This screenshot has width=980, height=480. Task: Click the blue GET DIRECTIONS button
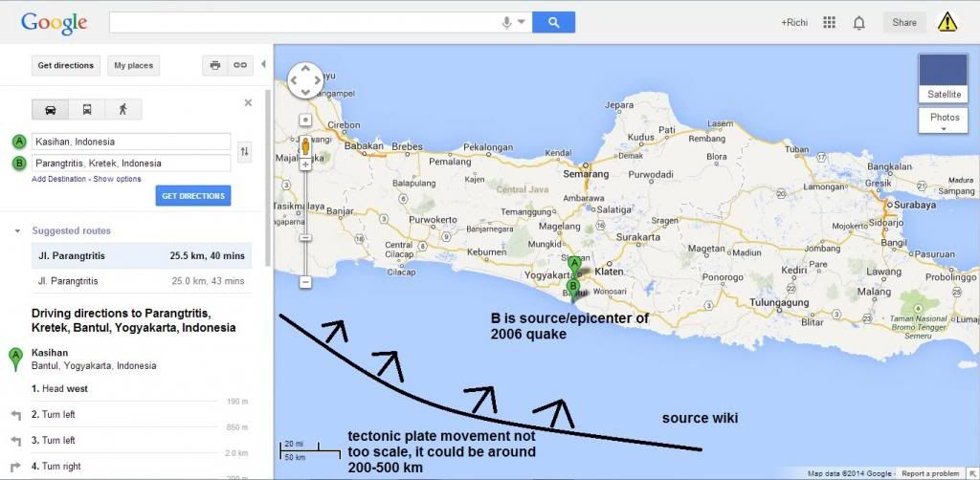pyautogui.click(x=192, y=196)
